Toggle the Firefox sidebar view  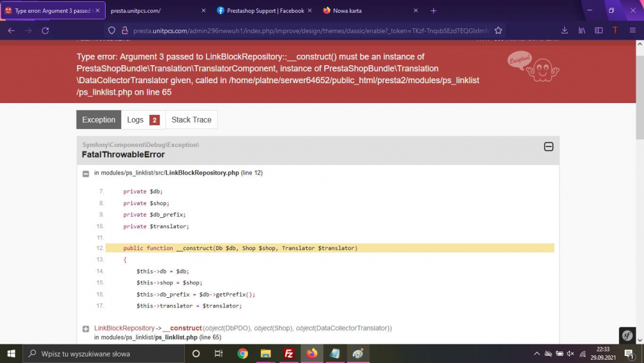click(x=599, y=30)
